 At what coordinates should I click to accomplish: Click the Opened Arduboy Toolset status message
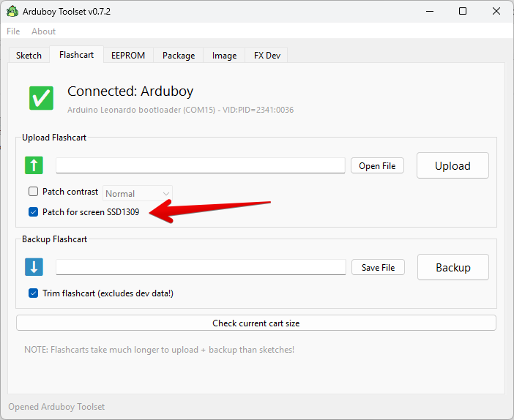pyautogui.click(x=56, y=407)
